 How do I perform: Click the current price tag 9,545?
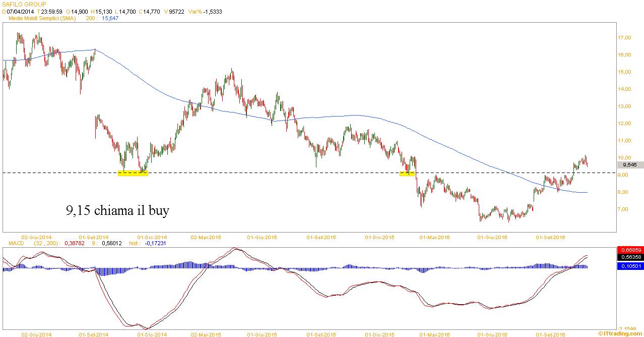tap(629, 164)
